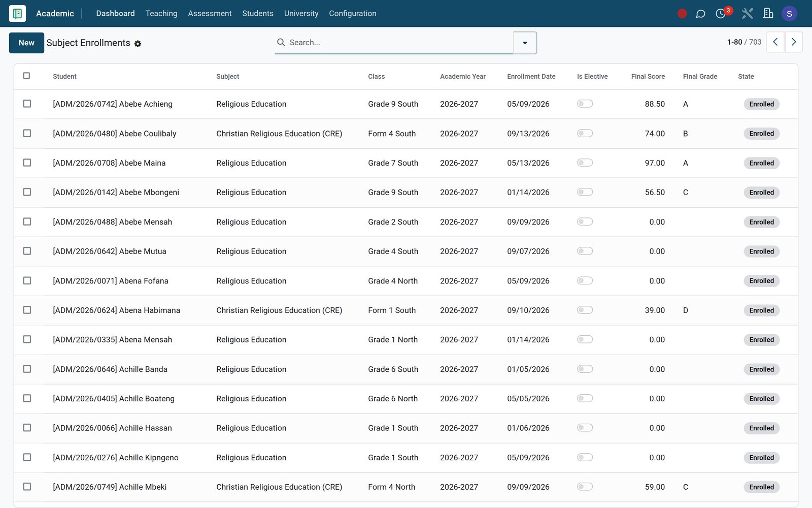Screen dimensions: 812x508
Task: Go to next page arrow
Action: pyautogui.click(x=794, y=42)
